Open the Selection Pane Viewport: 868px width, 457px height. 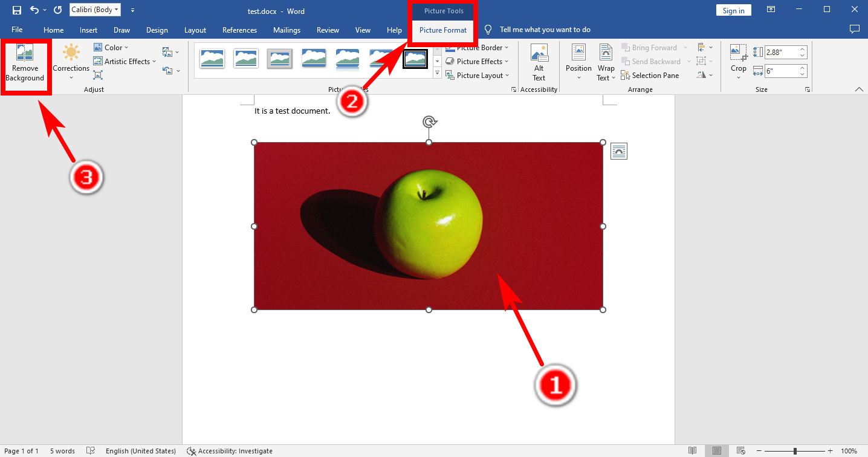coord(650,75)
